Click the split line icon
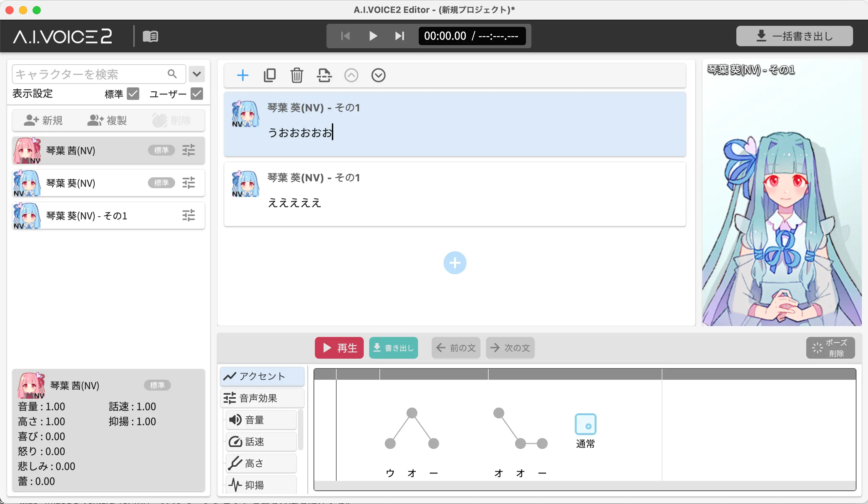Viewport: 868px width, 504px height. coord(324,75)
